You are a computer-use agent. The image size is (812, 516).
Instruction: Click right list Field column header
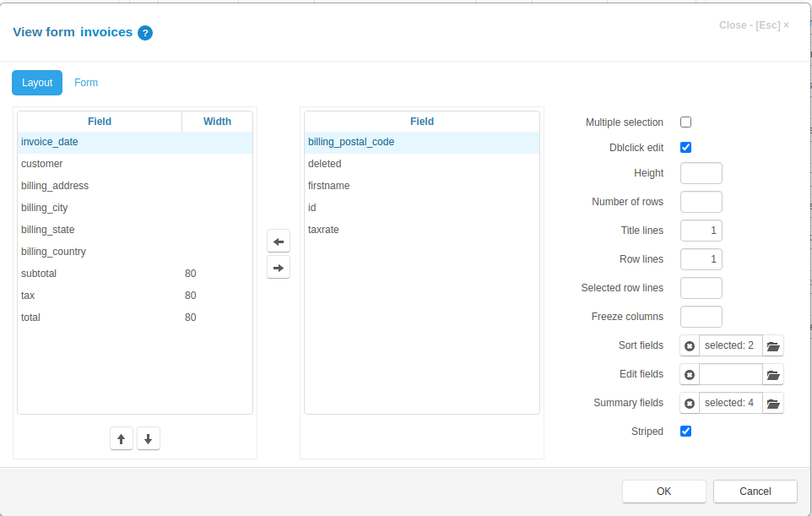click(422, 122)
